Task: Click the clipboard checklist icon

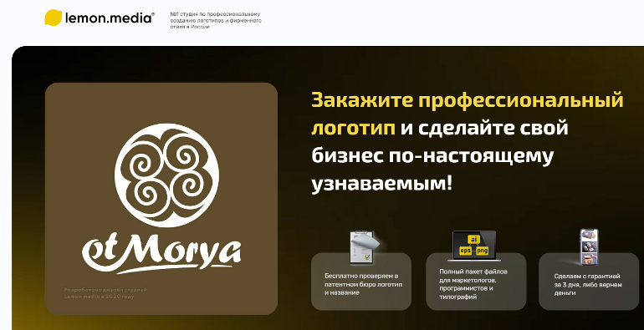Action: [364, 247]
